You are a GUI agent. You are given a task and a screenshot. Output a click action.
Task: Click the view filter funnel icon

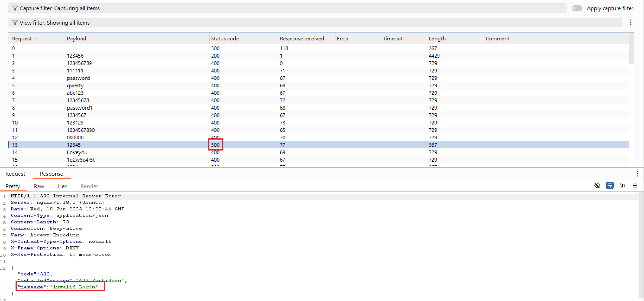click(x=15, y=23)
